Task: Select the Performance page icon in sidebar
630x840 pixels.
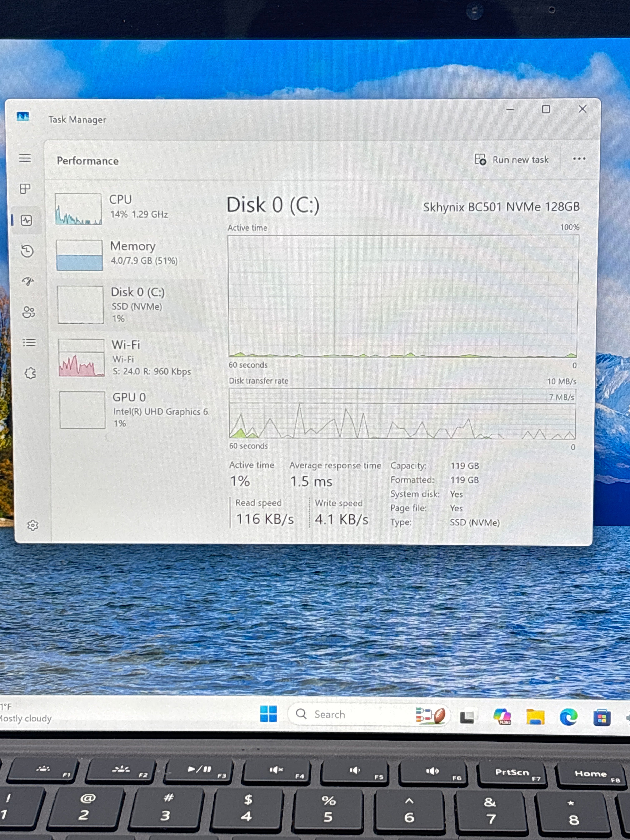Action: pyautogui.click(x=27, y=220)
